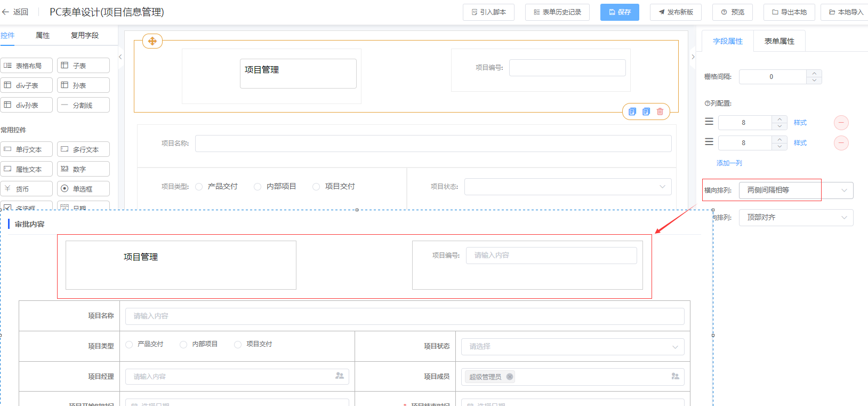Expand 项目状态 请选择 dropdown in preview
This screenshot has height=406, width=868.
[x=572, y=347]
